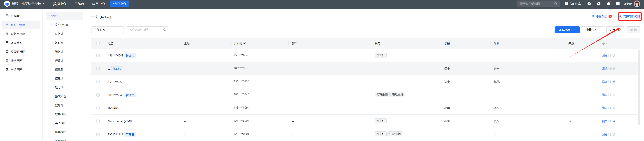Select 英语科组 department in tree

(x=60, y=123)
